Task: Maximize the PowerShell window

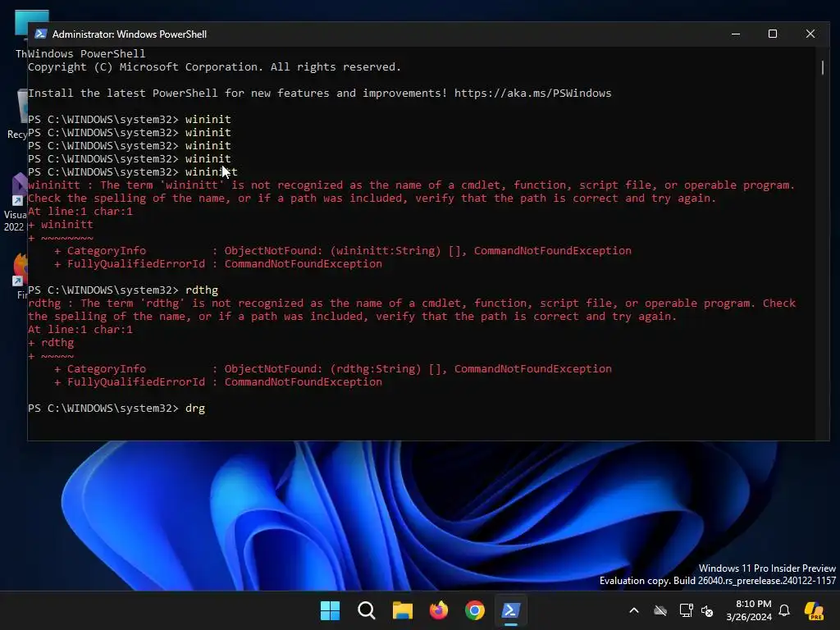Action: tap(773, 34)
